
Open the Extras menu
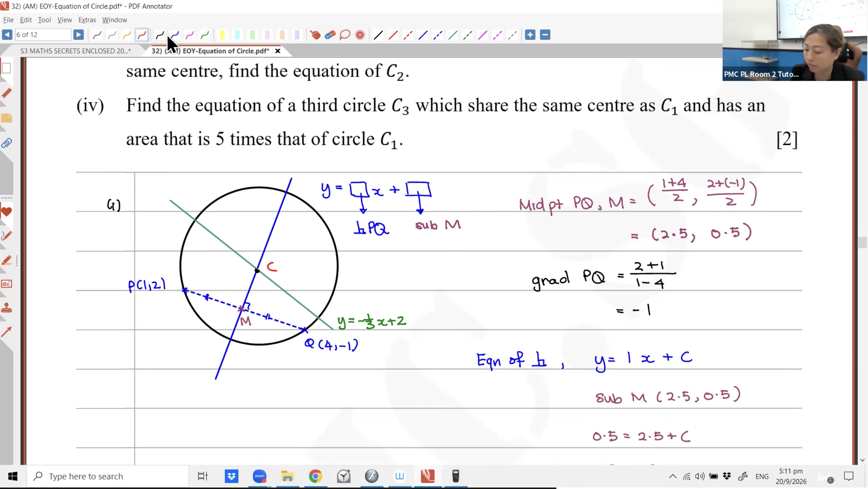pos(87,20)
